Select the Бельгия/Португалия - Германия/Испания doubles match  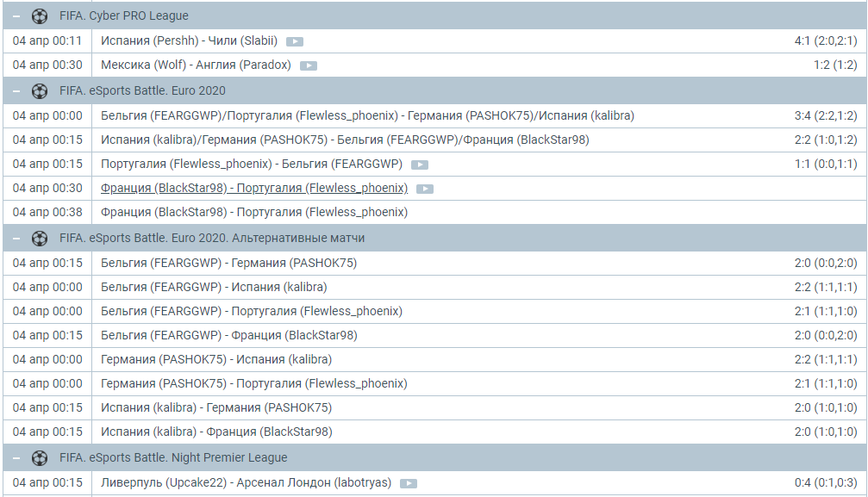point(367,115)
